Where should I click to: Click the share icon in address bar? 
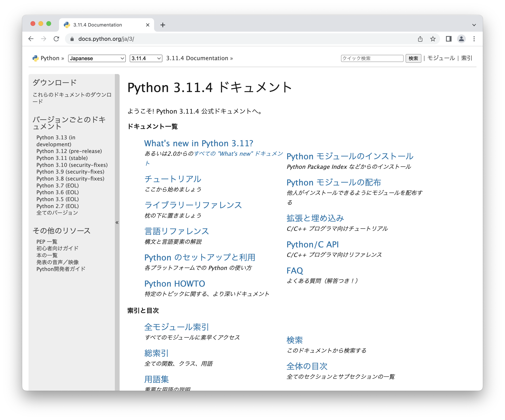click(x=420, y=39)
